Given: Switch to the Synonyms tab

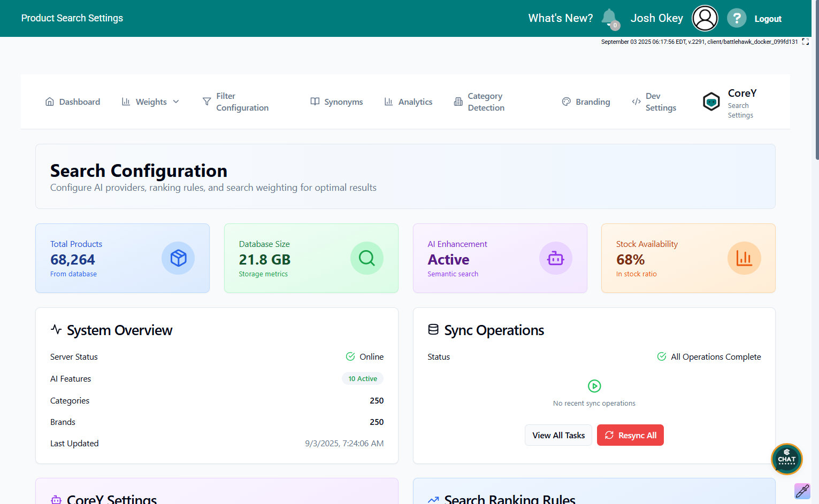Looking at the screenshot, I should (x=336, y=102).
